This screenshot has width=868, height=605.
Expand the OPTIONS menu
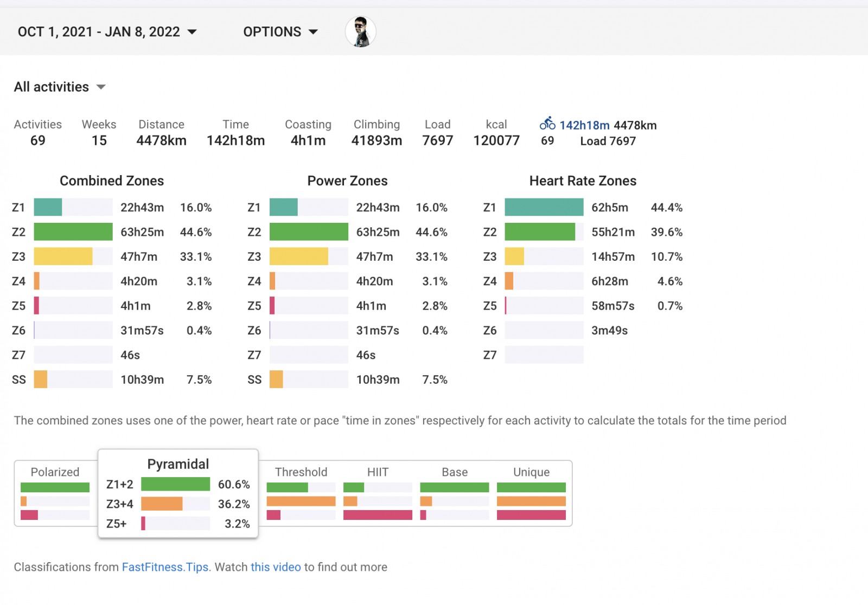pyautogui.click(x=280, y=32)
